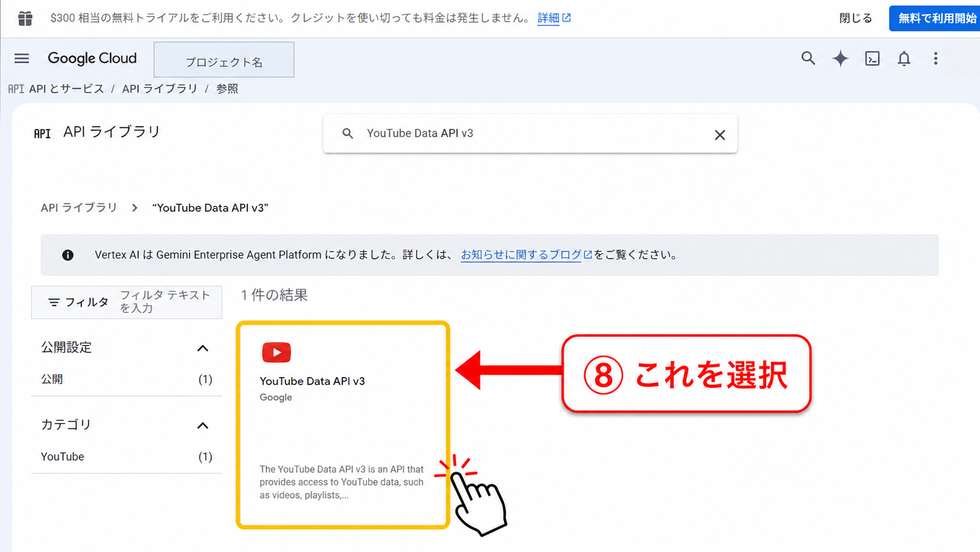Focus the YouTube Data API v3 search field
Image resolution: width=980 pixels, height=552 pixels.
pyautogui.click(x=530, y=134)
